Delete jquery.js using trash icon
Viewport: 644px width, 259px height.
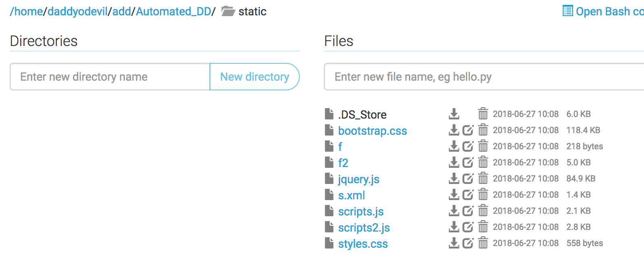[483, 179]
